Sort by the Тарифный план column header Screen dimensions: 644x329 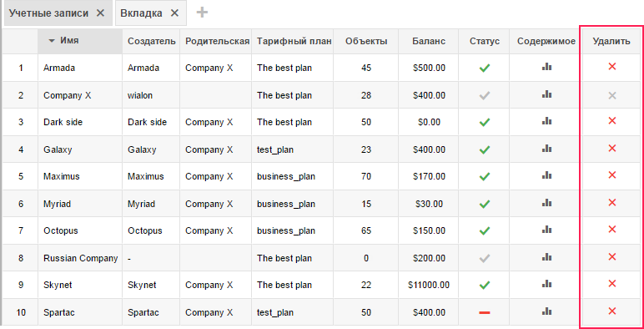pos(294,41)
